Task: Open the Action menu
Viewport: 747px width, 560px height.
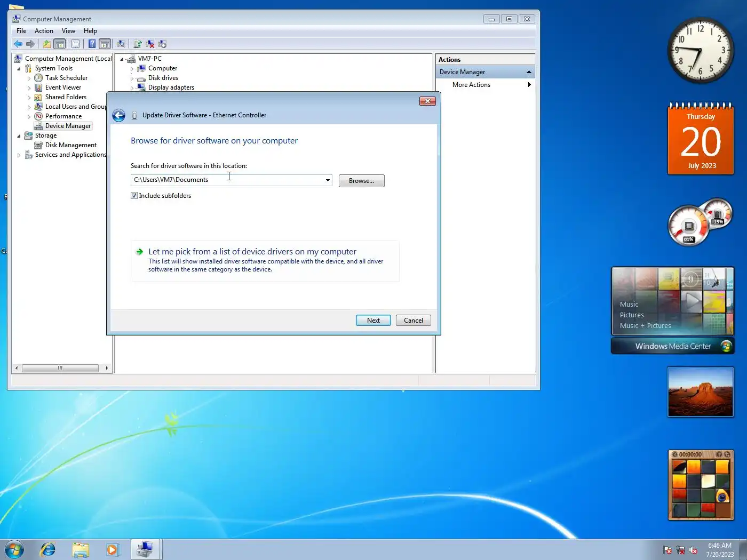Action: [44, 31]
